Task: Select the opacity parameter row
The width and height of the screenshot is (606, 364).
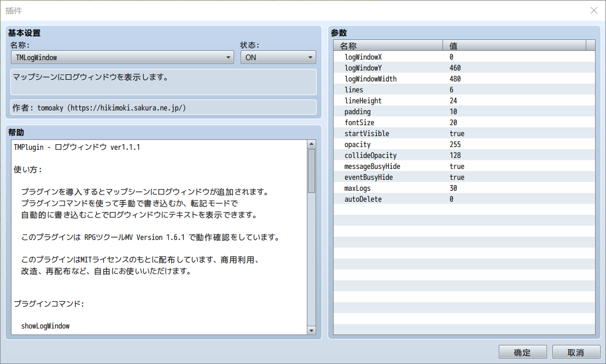Action: [x=464, y=144]
